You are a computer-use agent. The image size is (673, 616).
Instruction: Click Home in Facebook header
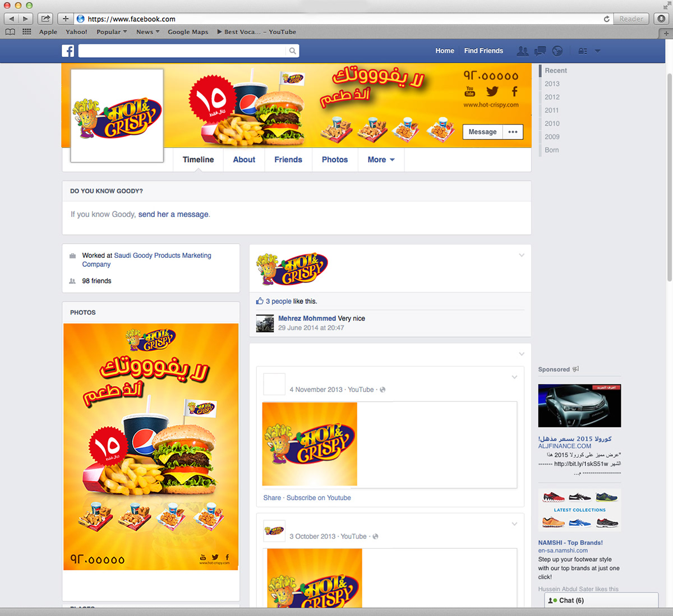coord(445,51)
